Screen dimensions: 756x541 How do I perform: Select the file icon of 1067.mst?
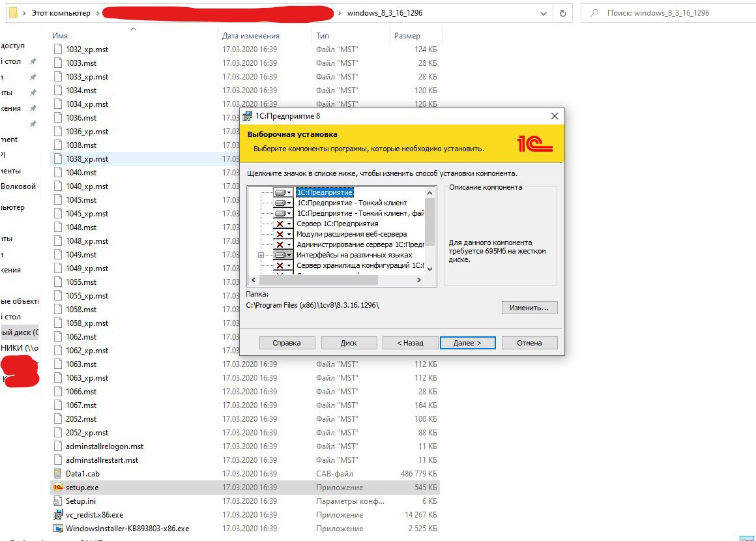pos(58,405)
